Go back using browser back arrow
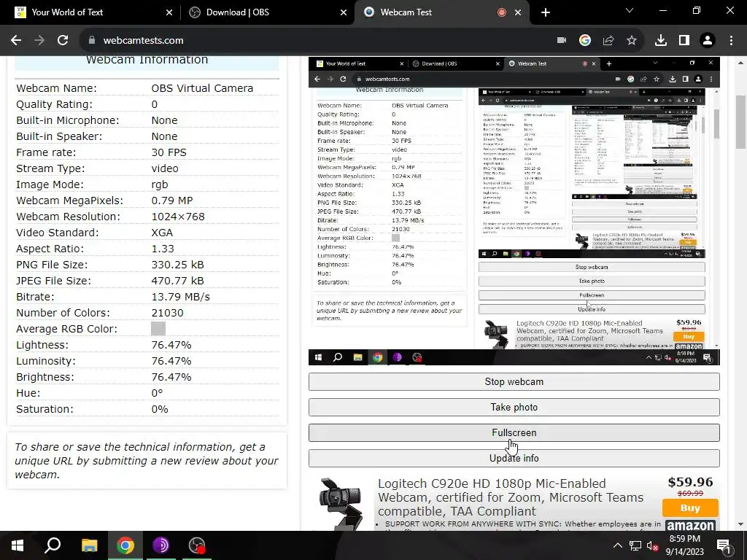This screenshot has height=560, width=747. point(16,41)
